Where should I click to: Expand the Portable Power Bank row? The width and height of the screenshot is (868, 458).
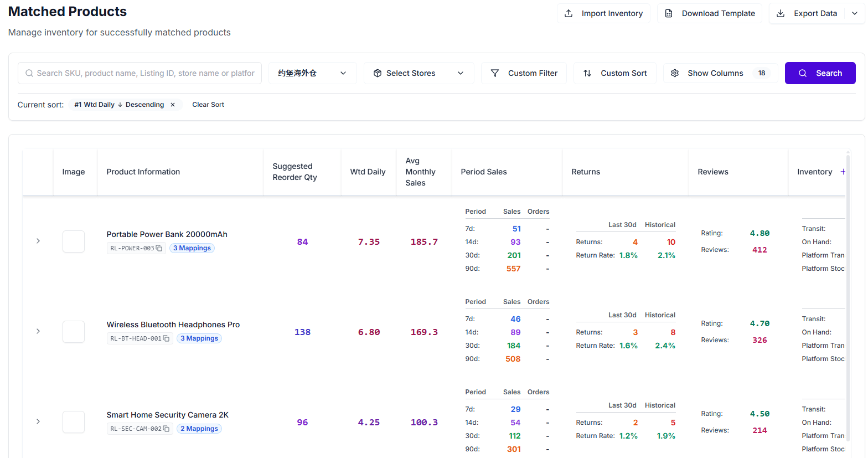(38, 241)
